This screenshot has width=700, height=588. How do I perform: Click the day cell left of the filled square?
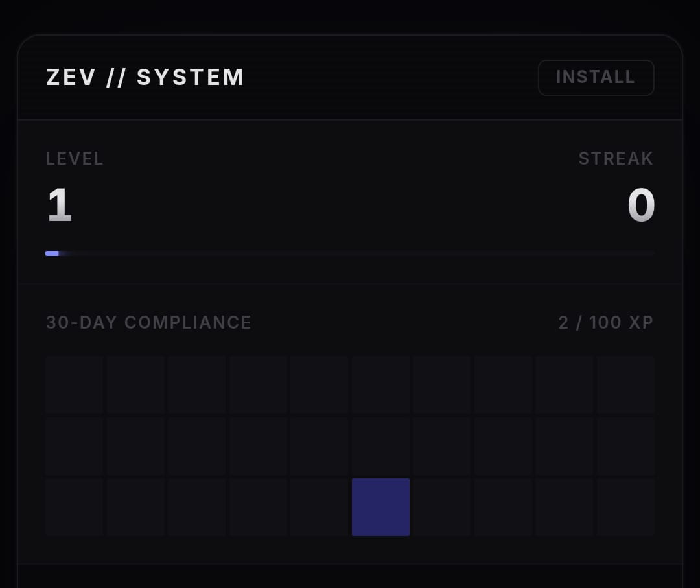click(319, 507)
